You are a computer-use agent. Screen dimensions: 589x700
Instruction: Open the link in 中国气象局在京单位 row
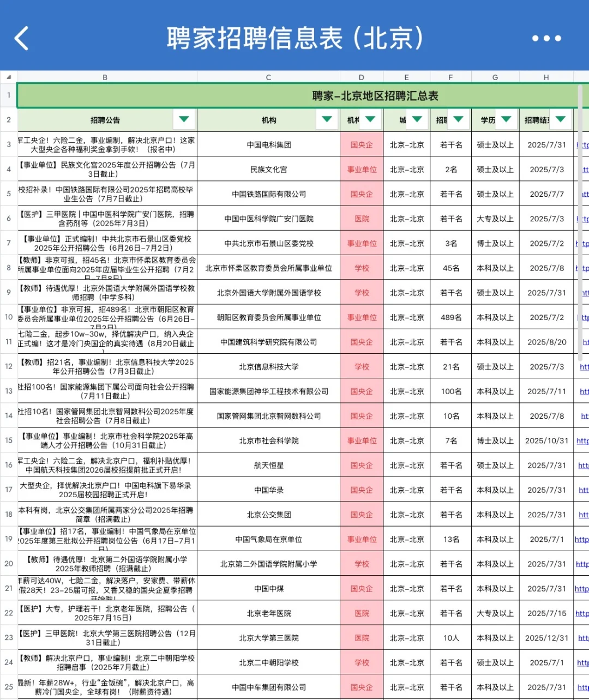[x=582, y=540]
